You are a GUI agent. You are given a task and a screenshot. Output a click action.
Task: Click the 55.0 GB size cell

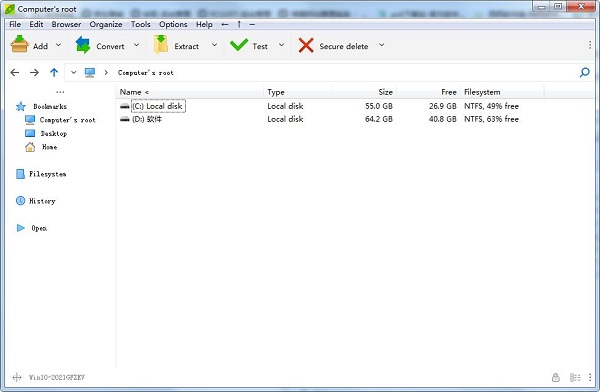pos(379,106)
